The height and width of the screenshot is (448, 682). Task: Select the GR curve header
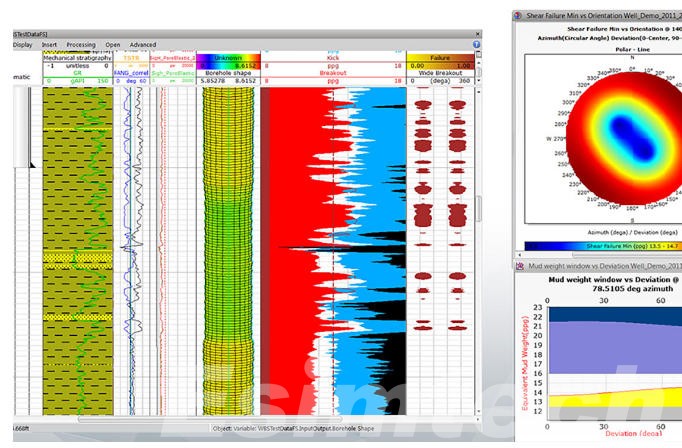[x=77, y=73]
